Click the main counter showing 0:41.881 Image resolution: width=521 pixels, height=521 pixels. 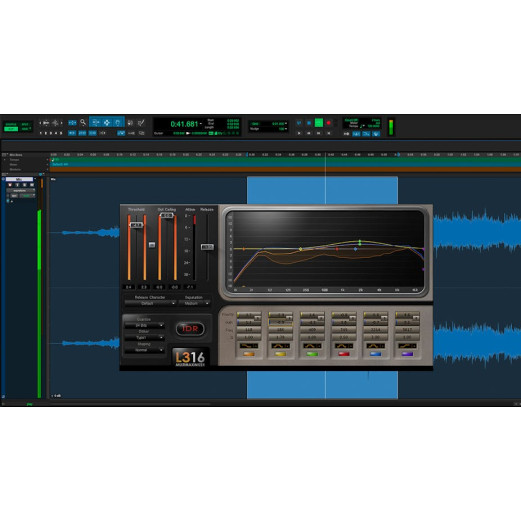click(x=184, y=124)
